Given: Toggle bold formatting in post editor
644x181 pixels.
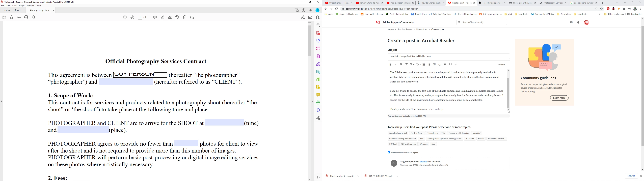Looking at the screenshot, I should pos(390,65).
